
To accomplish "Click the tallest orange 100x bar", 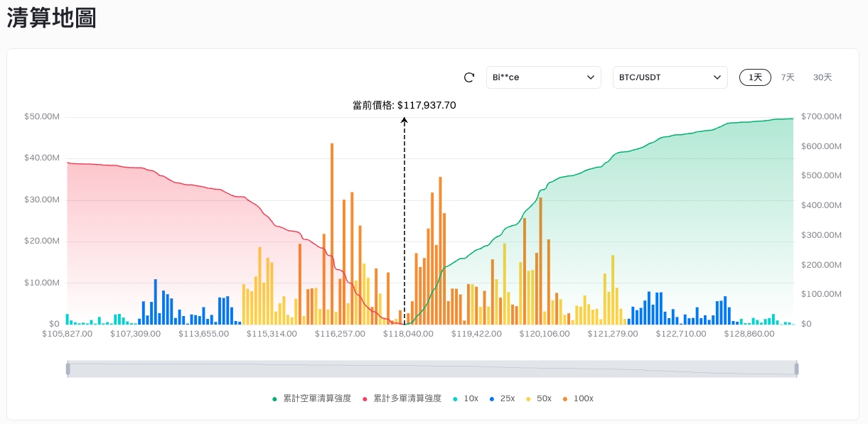I will [332, 234].
